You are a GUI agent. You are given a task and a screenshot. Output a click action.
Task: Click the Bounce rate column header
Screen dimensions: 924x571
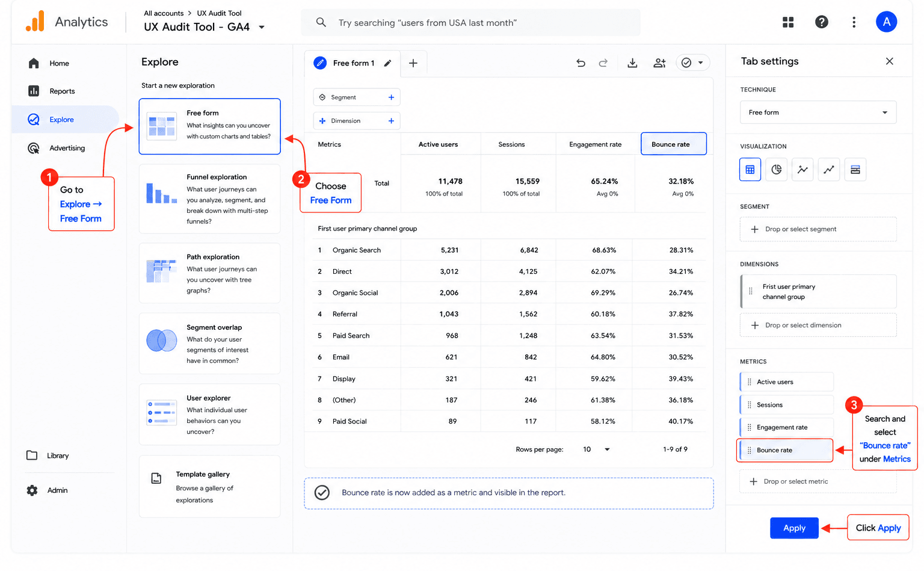pyautogui.click(x=673, y=144)
